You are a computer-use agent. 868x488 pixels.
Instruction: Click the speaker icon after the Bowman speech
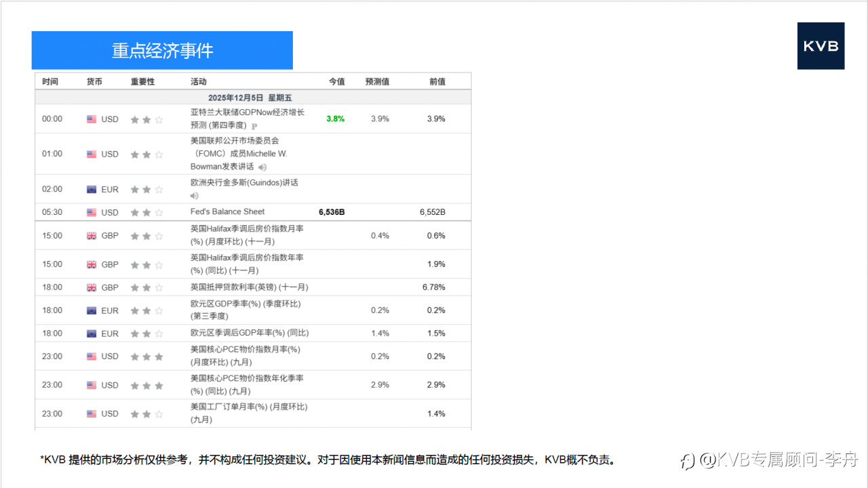pyautogui.click(x=262, y=167)
